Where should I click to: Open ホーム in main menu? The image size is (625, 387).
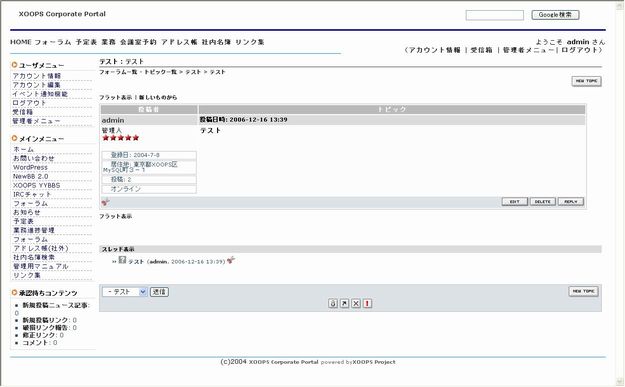[x=24, y=149]
